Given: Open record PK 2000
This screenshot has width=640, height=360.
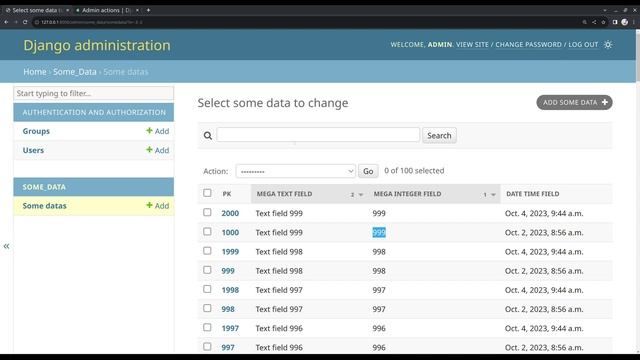Looking at the screenshot, I should click(x=230, y=213).
